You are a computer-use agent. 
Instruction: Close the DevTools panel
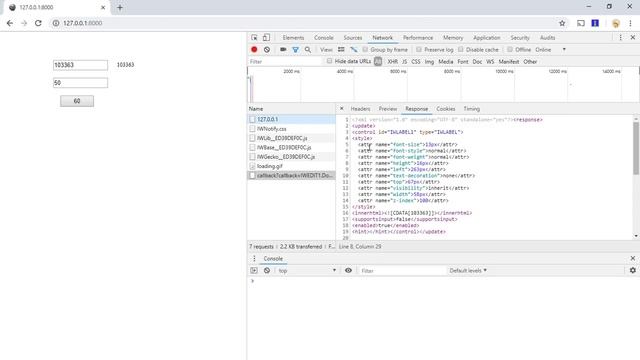633,38
